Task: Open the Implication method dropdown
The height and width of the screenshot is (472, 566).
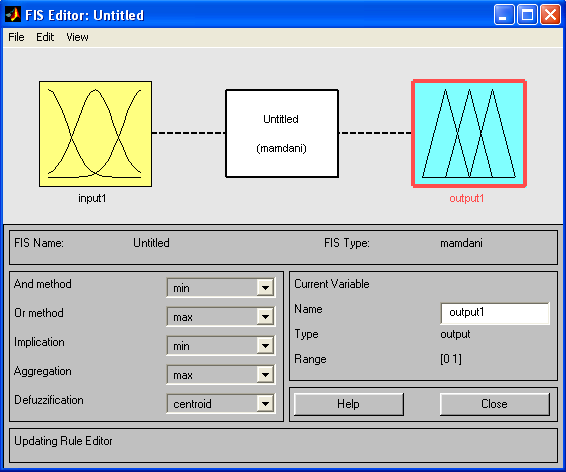Action: pyautogui.click(x=221, y=346)
